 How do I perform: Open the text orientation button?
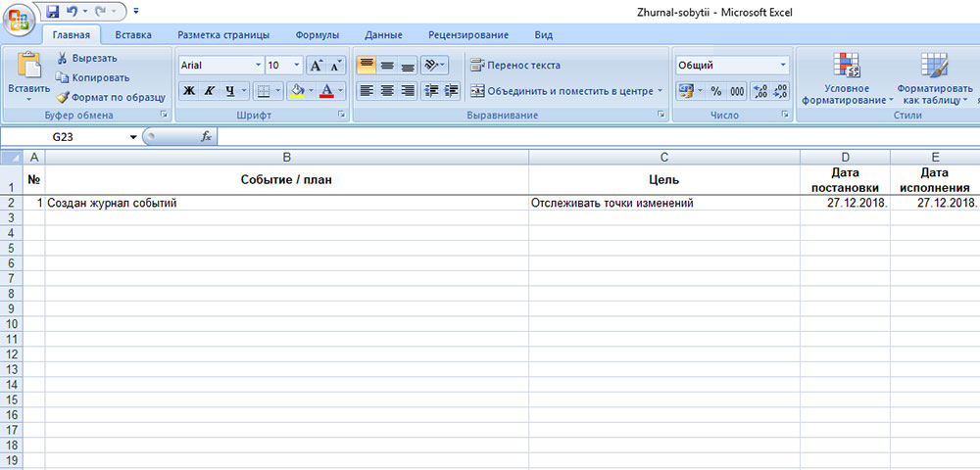click(434, 65)
